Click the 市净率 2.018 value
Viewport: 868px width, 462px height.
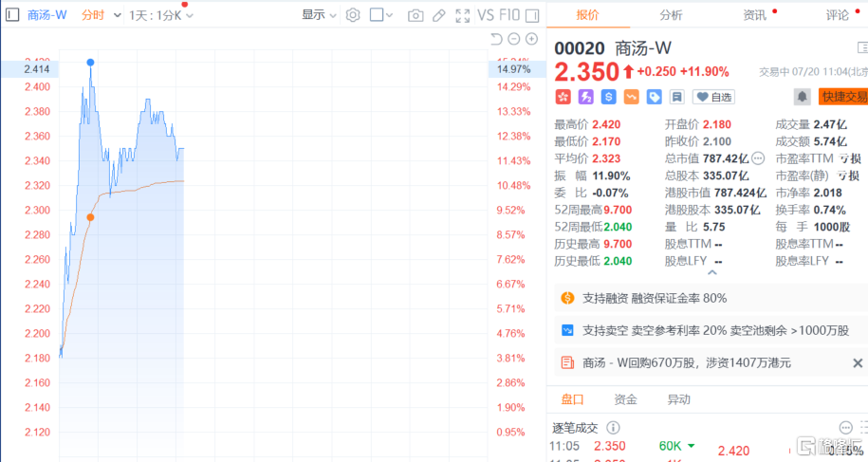[x=827, y=194]
